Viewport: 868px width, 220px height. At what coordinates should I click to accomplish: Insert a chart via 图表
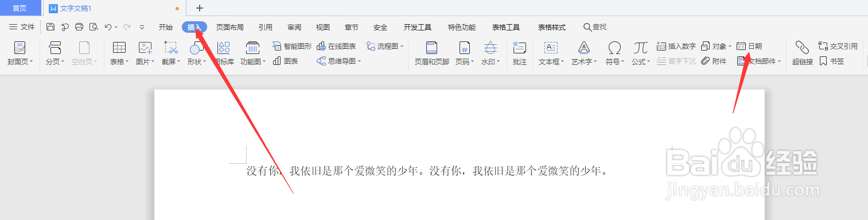tap(285, 61)
